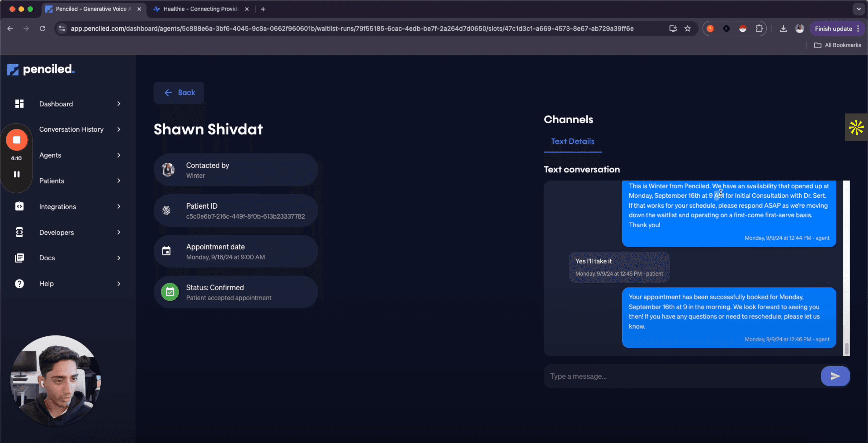
Task: Expand the Agents section
Action: coord(119,155)
